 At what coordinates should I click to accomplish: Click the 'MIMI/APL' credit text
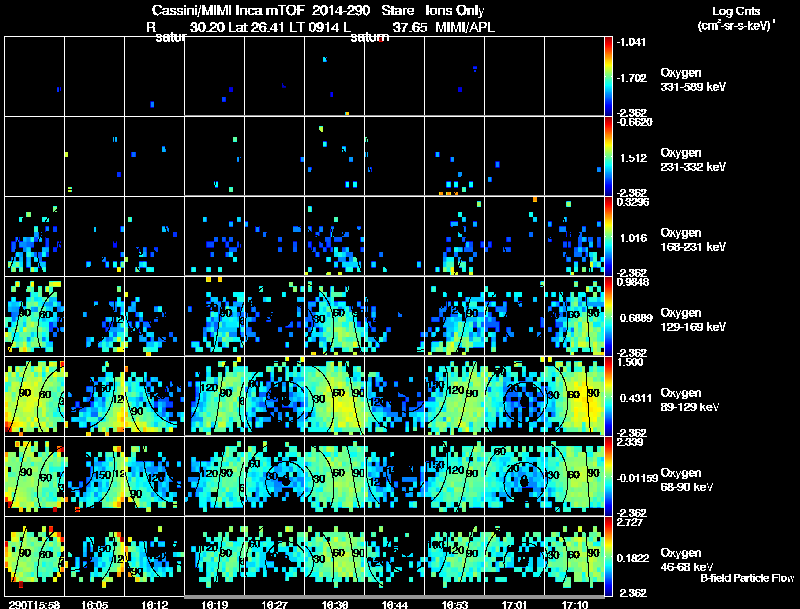[x=465, y=28]
